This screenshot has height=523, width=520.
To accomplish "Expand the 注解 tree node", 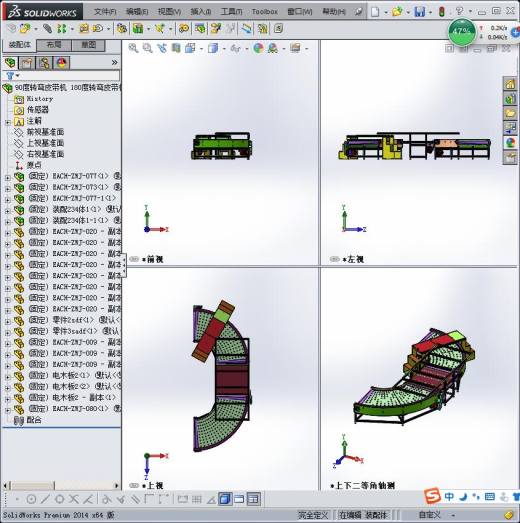I will [8, 122].
